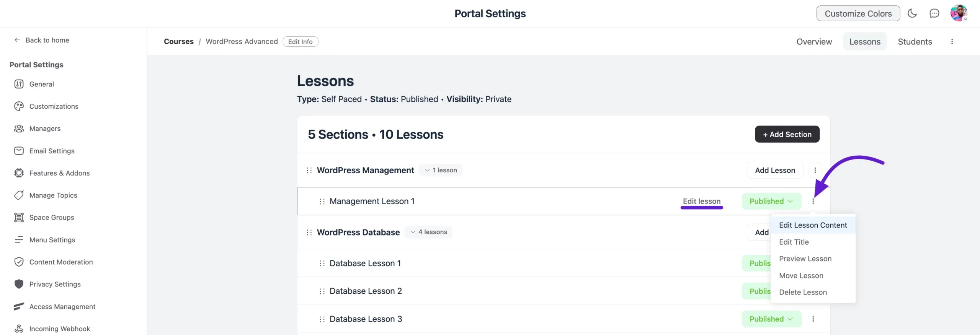Viewport: 980px width, 335px height.
Task: Toggle dark mode moon icon
Action: point(912,13)
